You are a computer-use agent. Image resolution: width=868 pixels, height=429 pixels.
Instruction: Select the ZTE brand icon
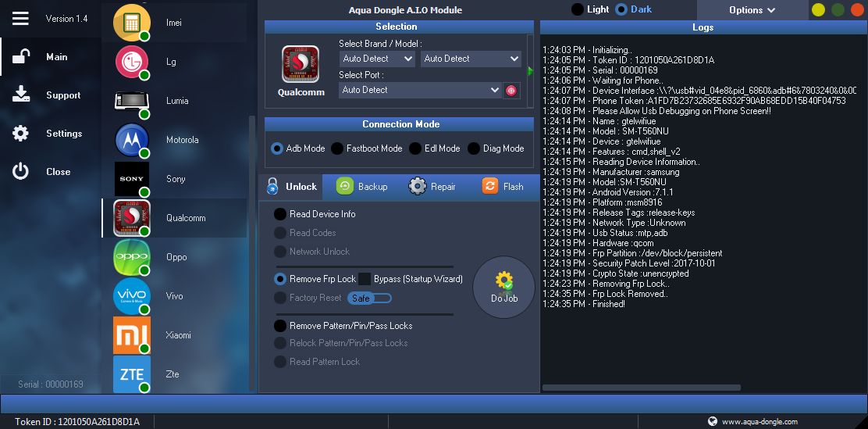tap(132, 374)
